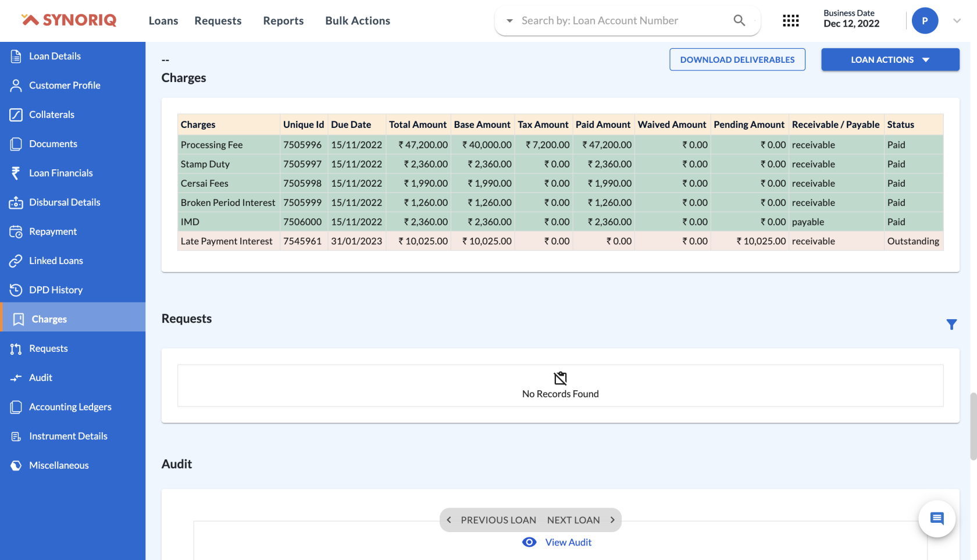977x560 pixels.
Task: Click the Repayment calendar icon
Action: point(16,231)
